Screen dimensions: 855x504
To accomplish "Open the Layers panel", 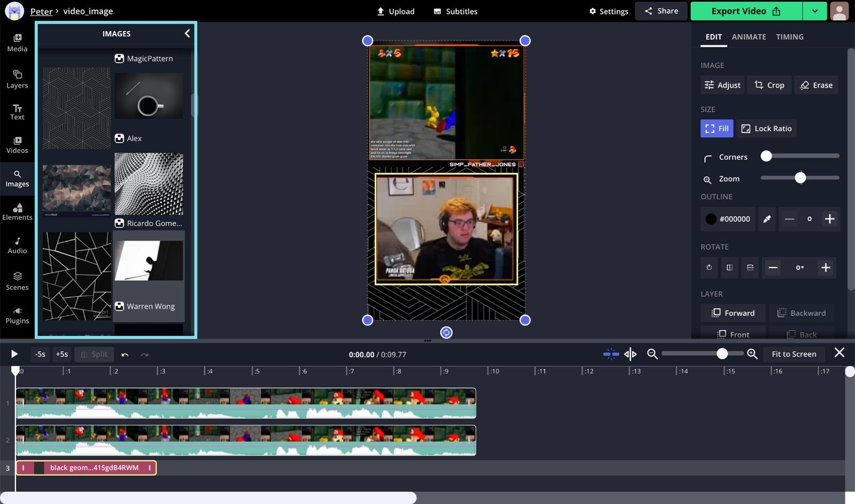I will [17, 77].
